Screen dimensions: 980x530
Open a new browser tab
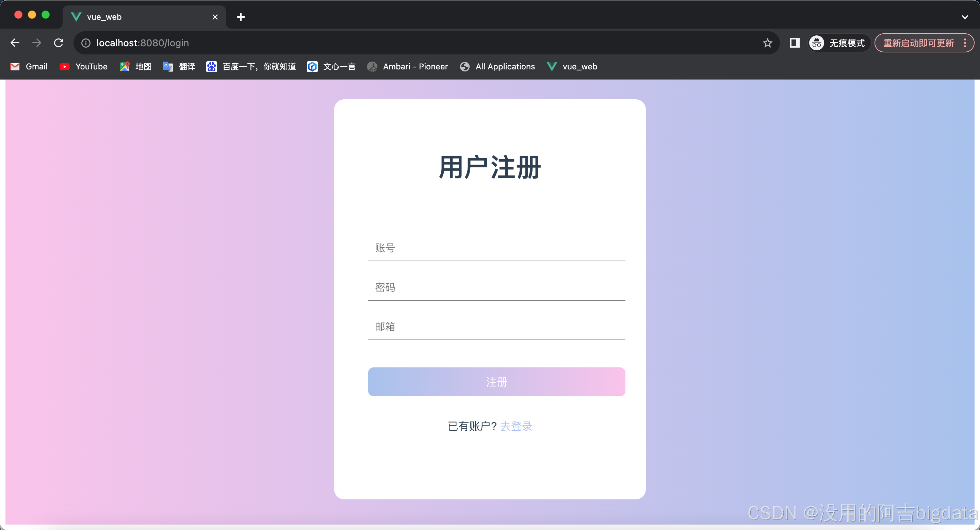pos(241,17)
